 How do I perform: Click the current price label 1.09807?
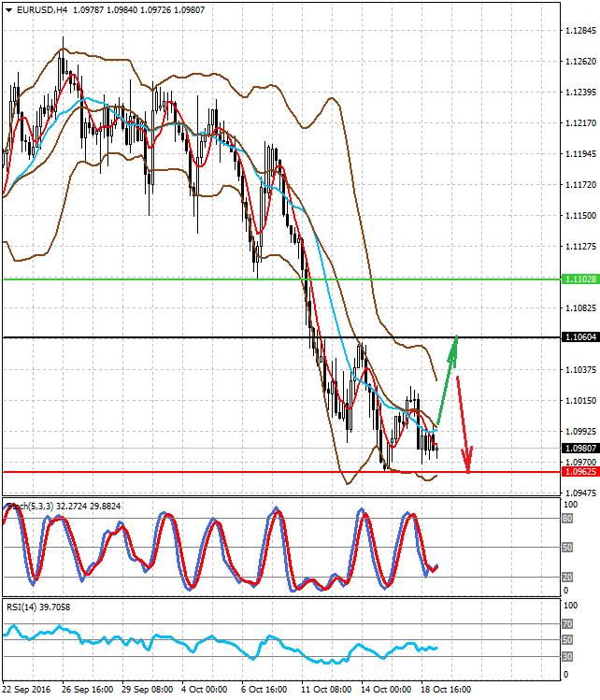pyautogui.click(x=580, y=449)
